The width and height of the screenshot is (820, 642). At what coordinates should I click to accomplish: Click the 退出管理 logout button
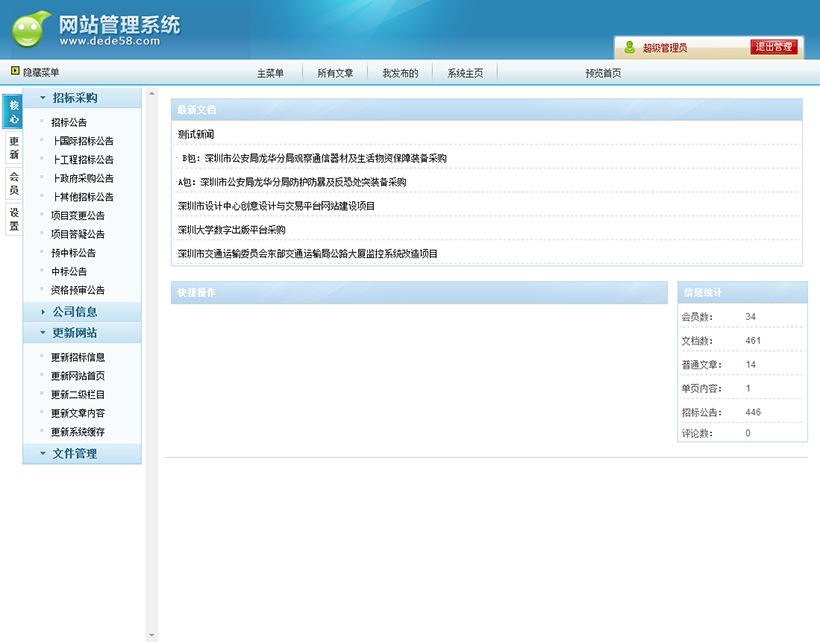click(773, 47)
